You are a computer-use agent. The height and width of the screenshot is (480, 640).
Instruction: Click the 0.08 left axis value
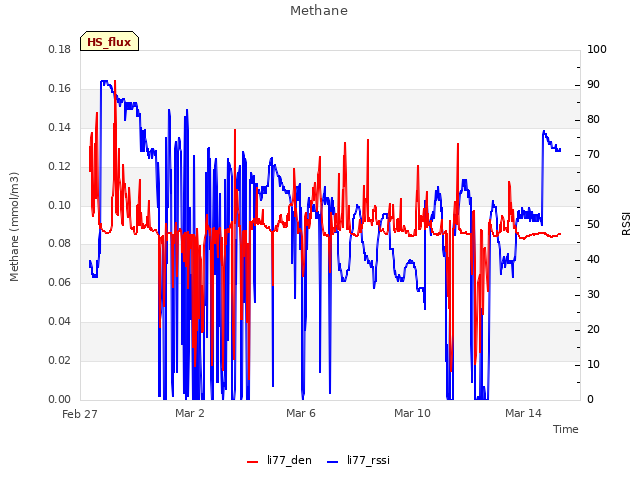click(60, 244)
